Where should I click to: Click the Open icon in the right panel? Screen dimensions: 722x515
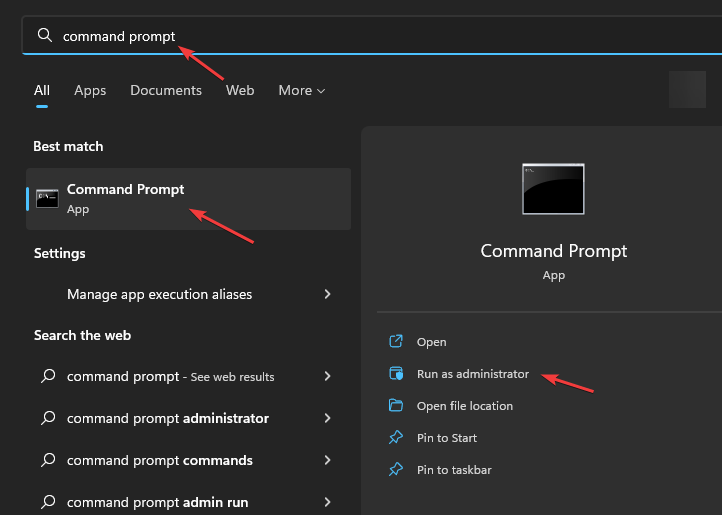point(396,341)
